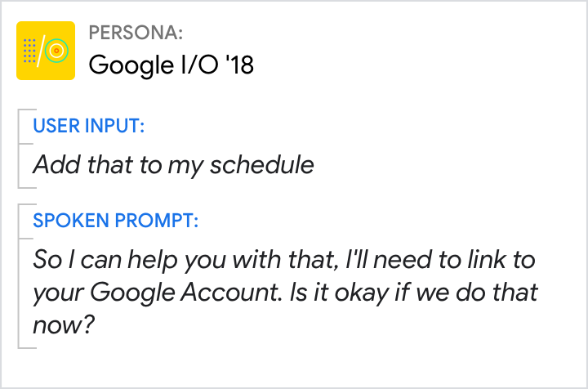Screen dimensions: 588x389
Task: Click the word 'now?' ending the prompt
Action: pos(64,324)
